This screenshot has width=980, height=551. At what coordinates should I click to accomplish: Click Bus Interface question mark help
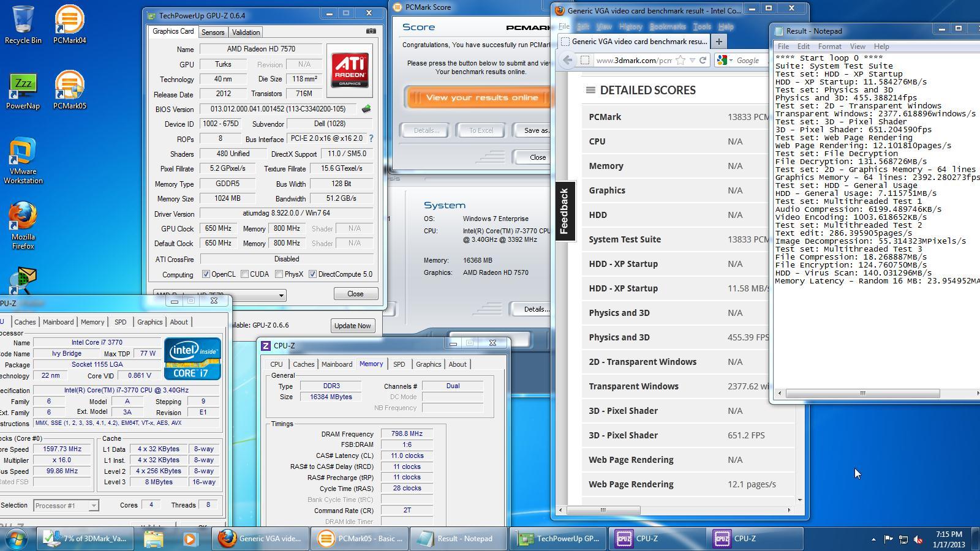pyautogui.click(x=371, y=138)
